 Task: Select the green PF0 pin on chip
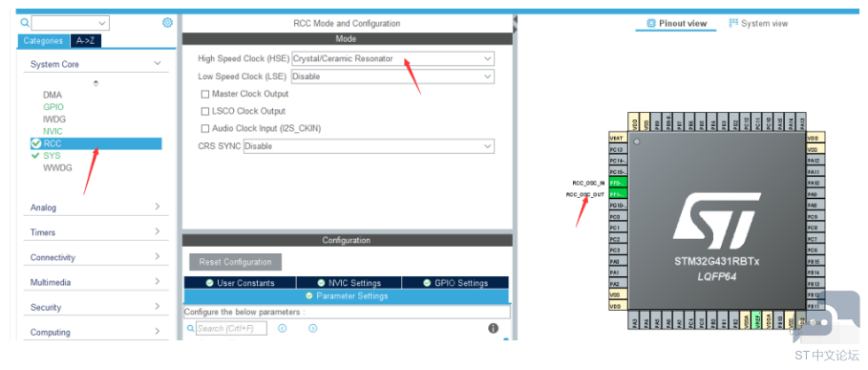[x=619, y=183]
